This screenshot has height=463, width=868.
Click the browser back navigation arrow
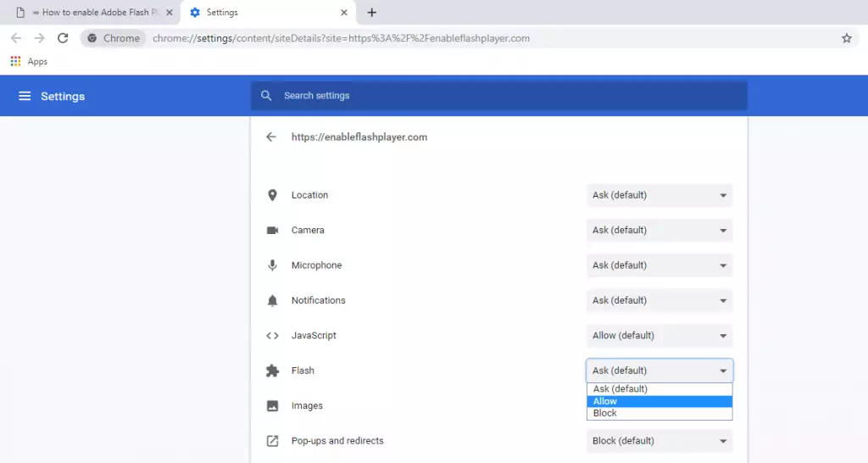[x=16, y=38]
